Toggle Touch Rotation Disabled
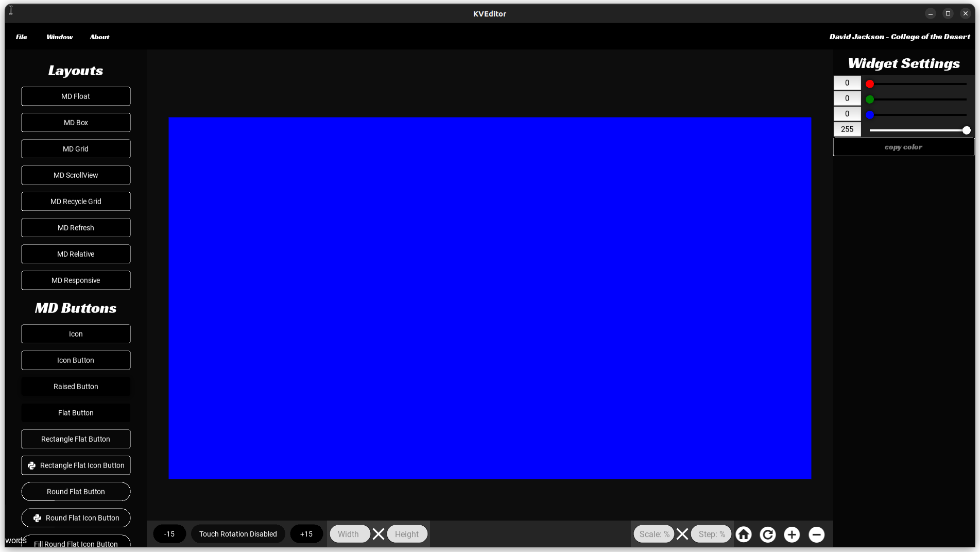The width and height of the screenshot is (980, 552). (238, 534)
